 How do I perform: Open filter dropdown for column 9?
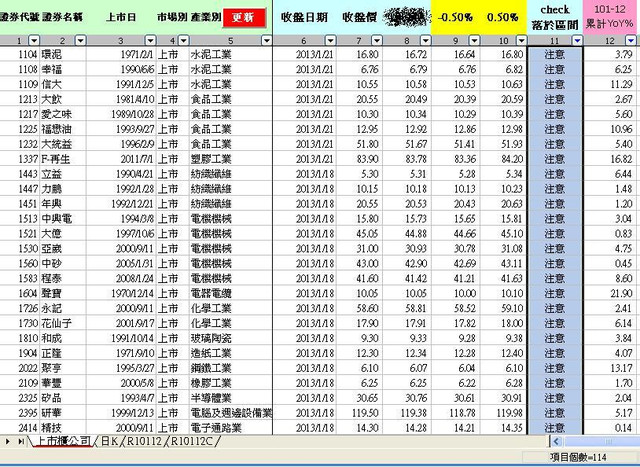coord(474,40)
